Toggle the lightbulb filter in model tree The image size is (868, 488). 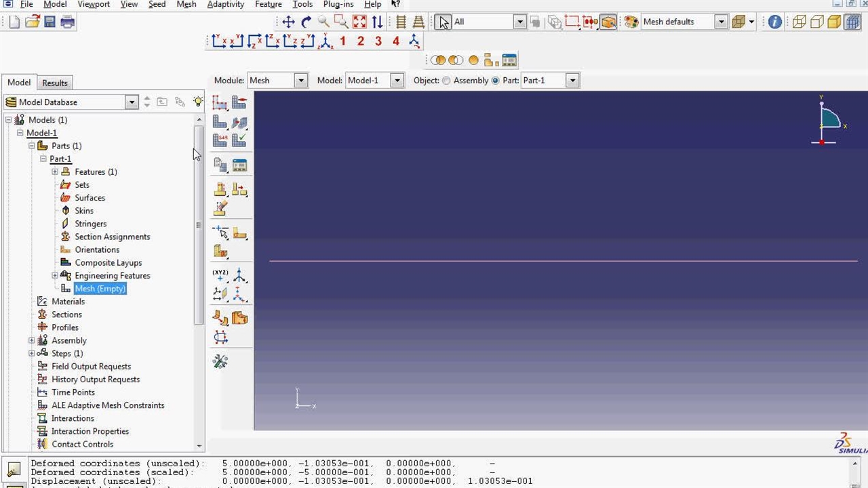pyautogui.click(x=197, y=102)
